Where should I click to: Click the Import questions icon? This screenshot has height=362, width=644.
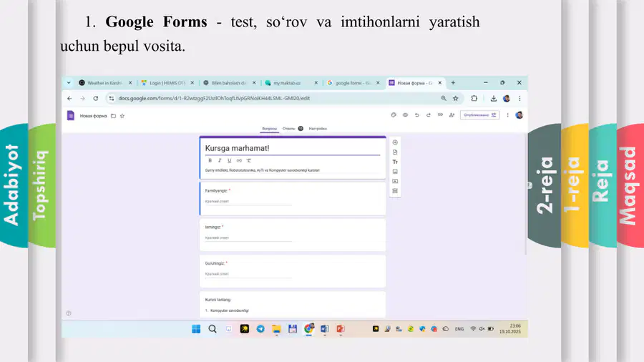[x=395, y=152]
